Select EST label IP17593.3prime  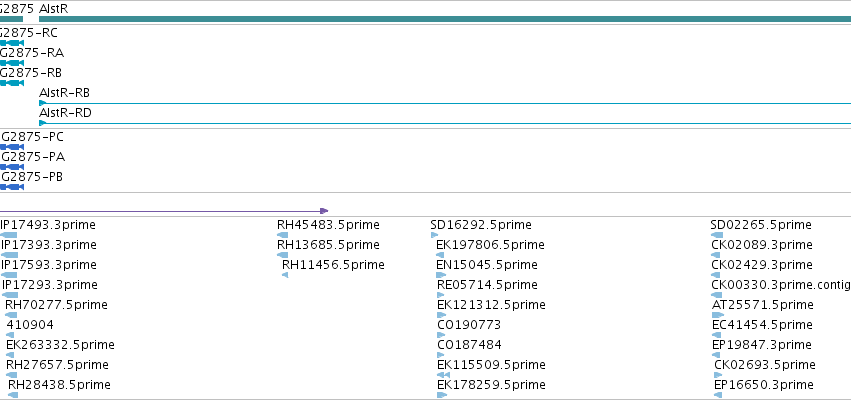point(48,265)
